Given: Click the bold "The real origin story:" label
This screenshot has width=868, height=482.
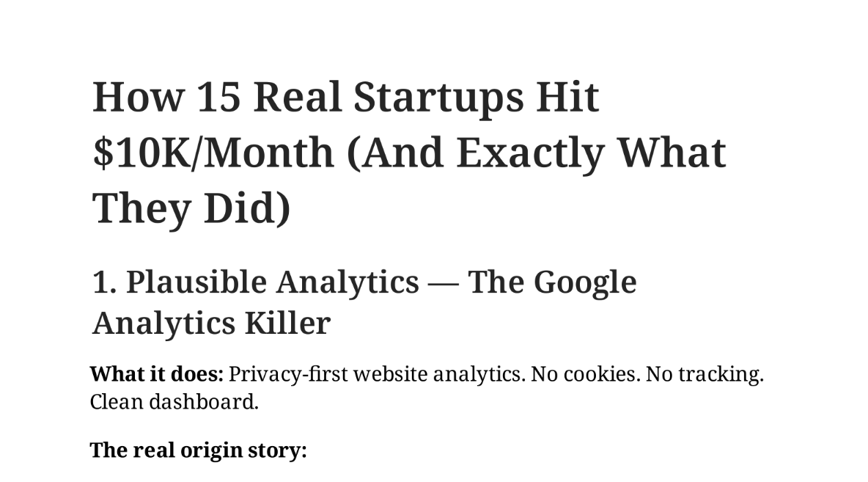Looking at the screenshot, I should [x=198, y=450].
